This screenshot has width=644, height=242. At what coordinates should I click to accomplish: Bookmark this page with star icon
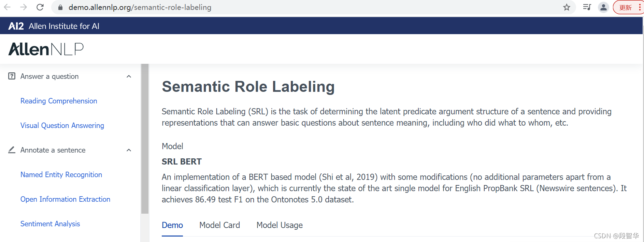(x=567, y=7)
